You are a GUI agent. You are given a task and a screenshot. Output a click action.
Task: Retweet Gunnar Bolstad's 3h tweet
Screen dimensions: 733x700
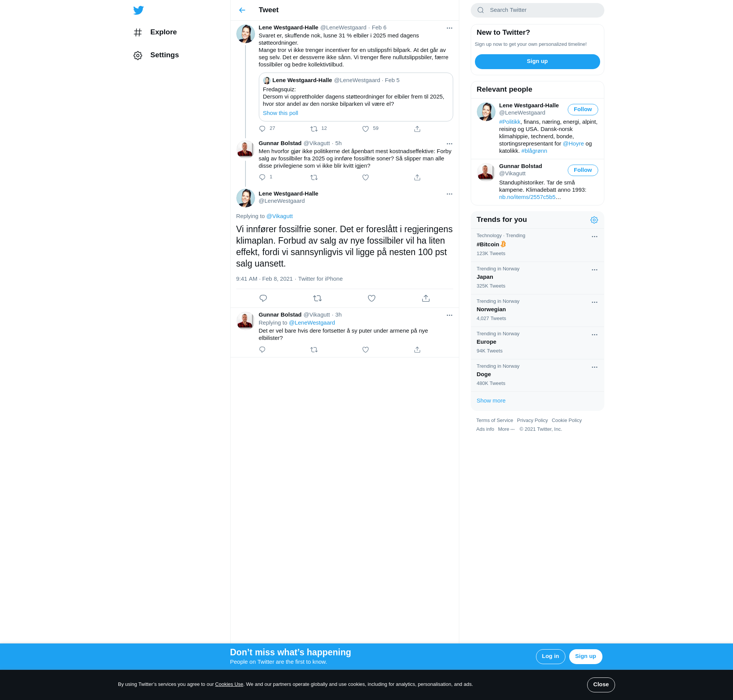(314, 349)
